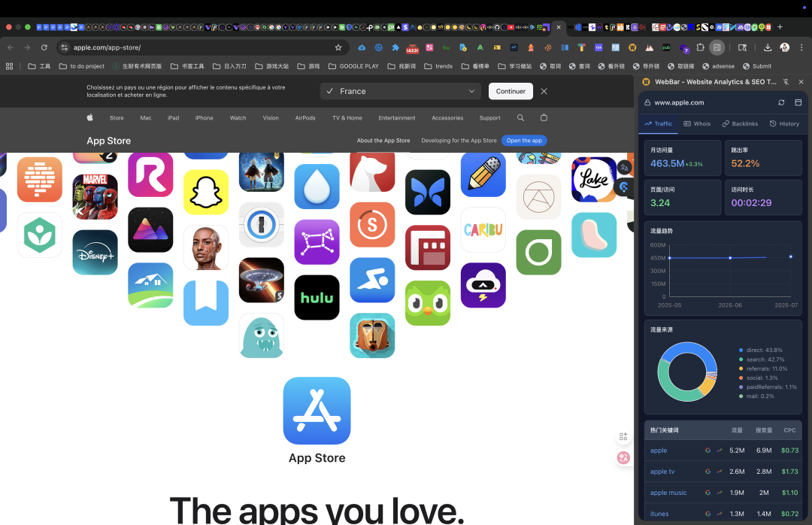Click the address bar URL field
The width and height of the screenshot is (812, 525).
click(x=202, y=47)
